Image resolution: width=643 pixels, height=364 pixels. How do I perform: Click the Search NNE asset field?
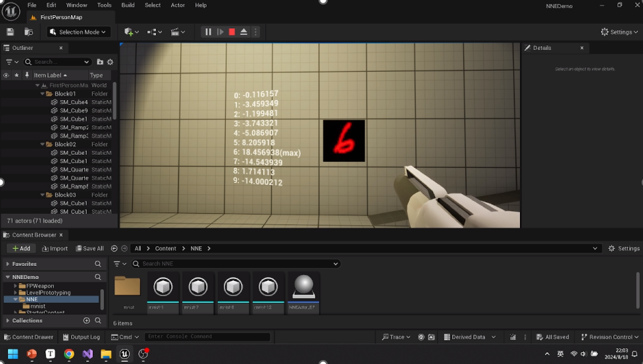click(236, 263)
